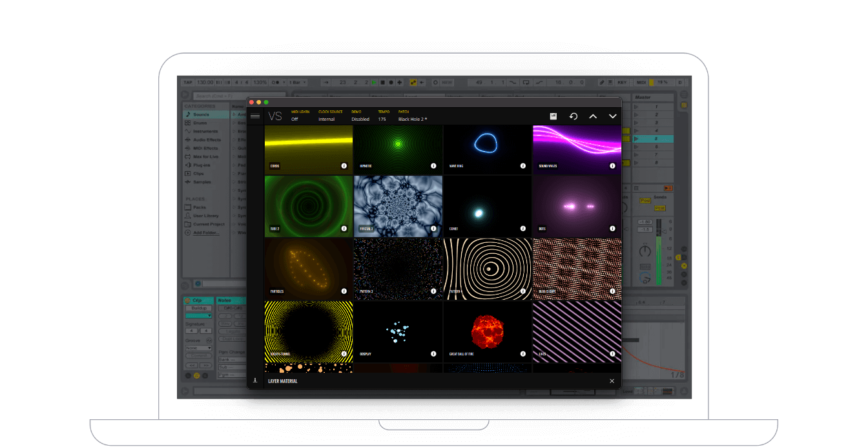This screenshot has width=868, height=447.
Task: Show info for the Sound Waves material
Action: pyautogui.click(x=612, y=166)
